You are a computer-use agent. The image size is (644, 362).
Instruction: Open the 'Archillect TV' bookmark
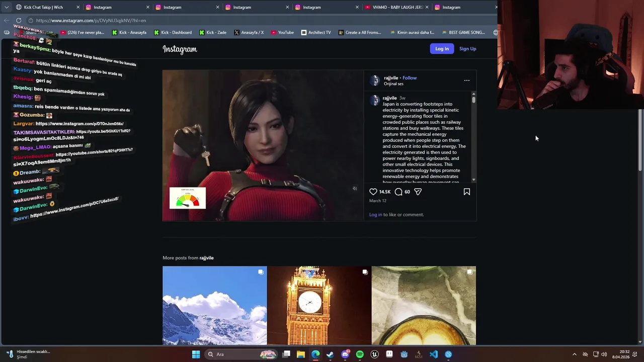(x=316, y=32)
